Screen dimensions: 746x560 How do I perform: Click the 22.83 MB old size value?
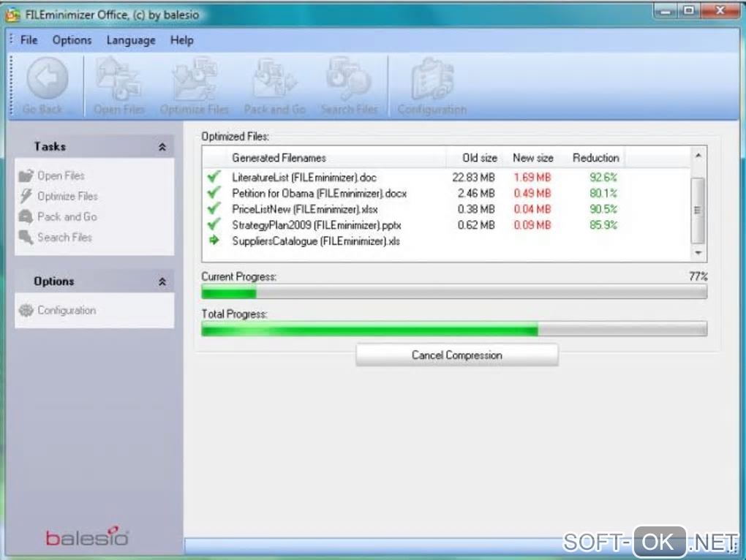[x=473, y=178]
